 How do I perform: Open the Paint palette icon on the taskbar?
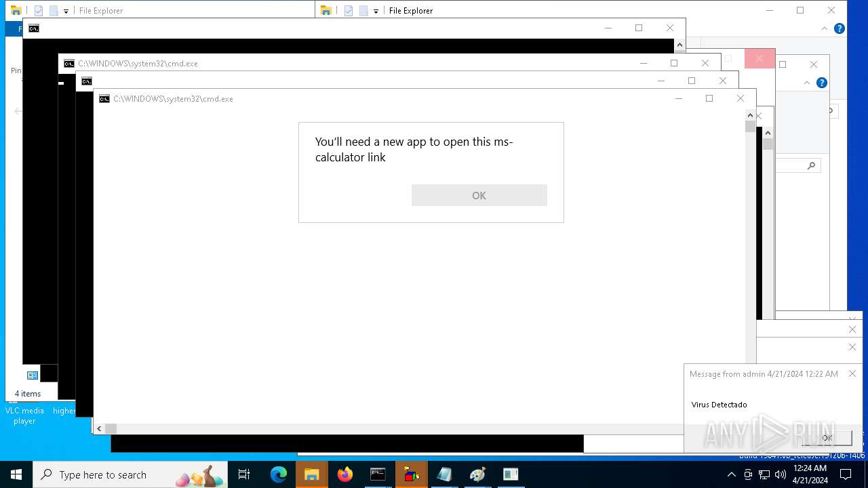click(477, 474)
